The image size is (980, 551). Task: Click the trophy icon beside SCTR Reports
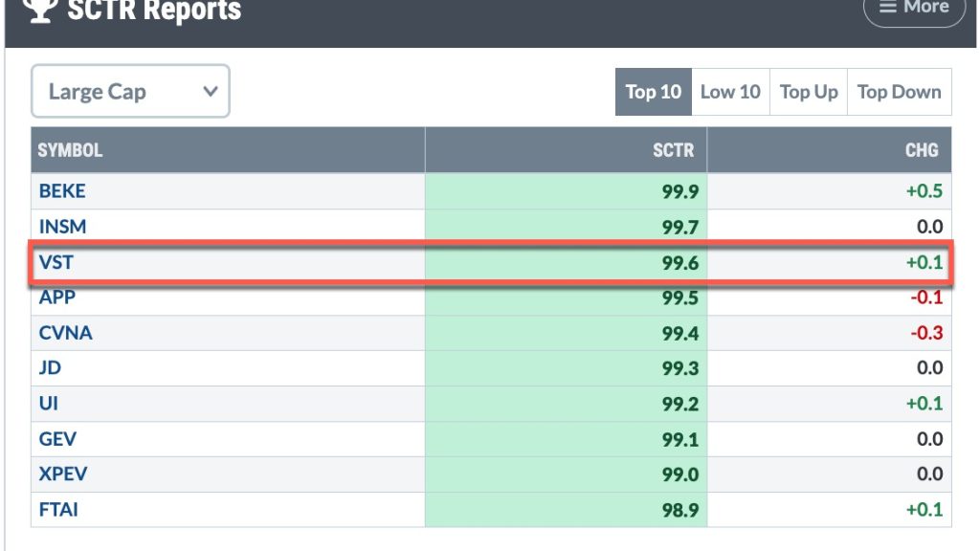coord(40,11)
